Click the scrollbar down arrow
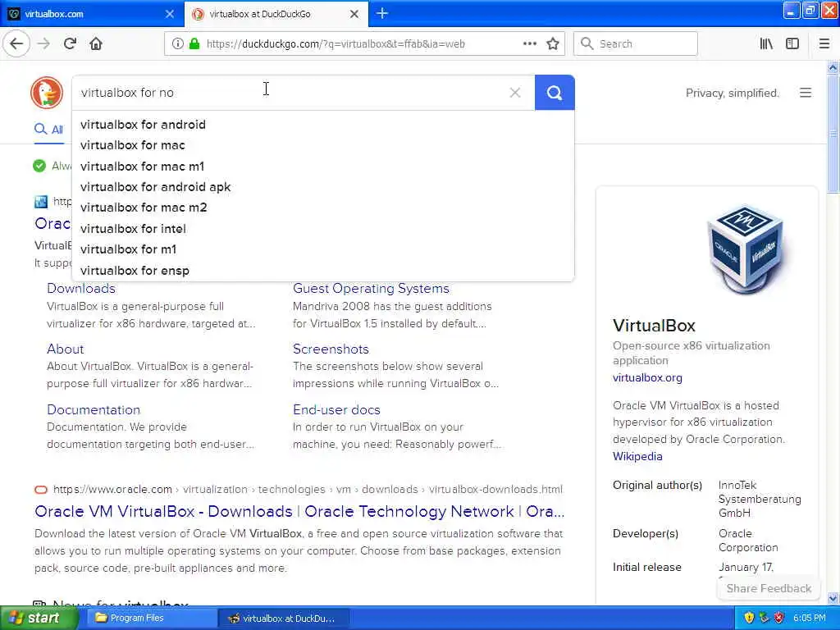 [x=833, y=598]
